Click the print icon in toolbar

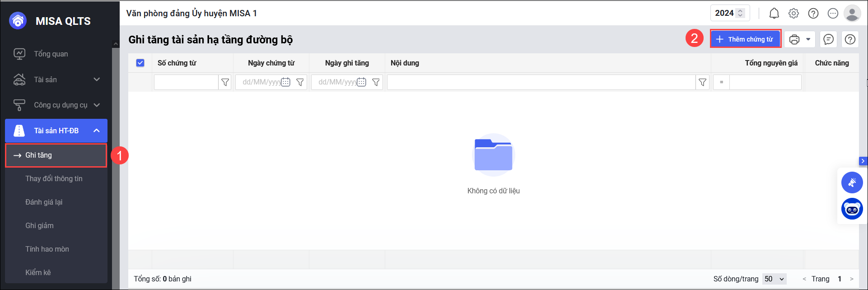[794, 39]
